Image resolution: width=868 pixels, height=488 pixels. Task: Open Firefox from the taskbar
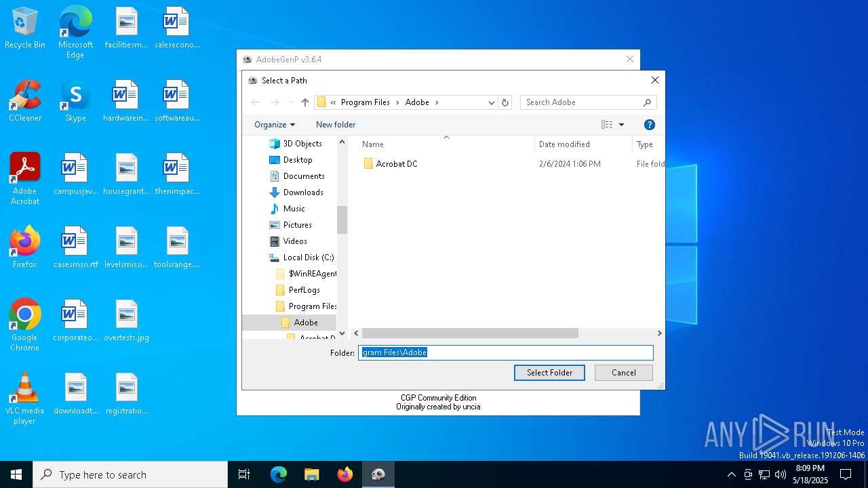[344, 474]
